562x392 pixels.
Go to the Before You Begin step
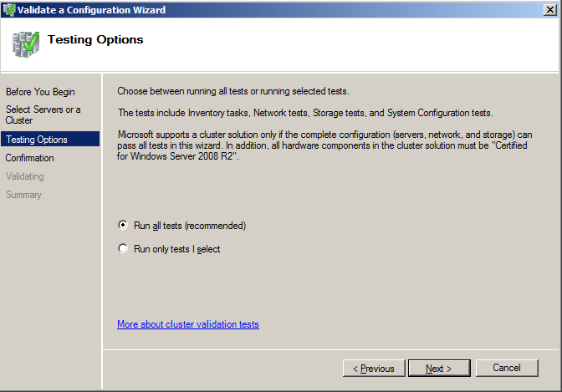pyautogui.click(x=40, y=92)
